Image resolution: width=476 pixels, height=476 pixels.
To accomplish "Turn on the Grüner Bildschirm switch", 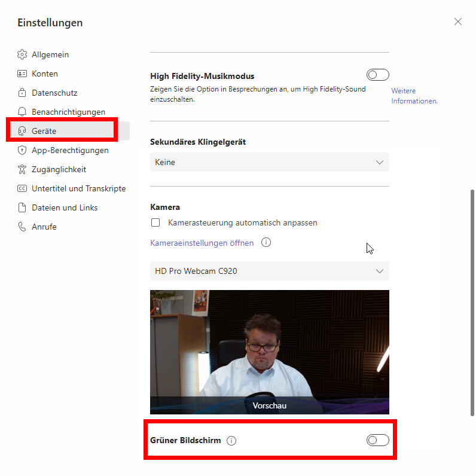I will coord(378,440).
